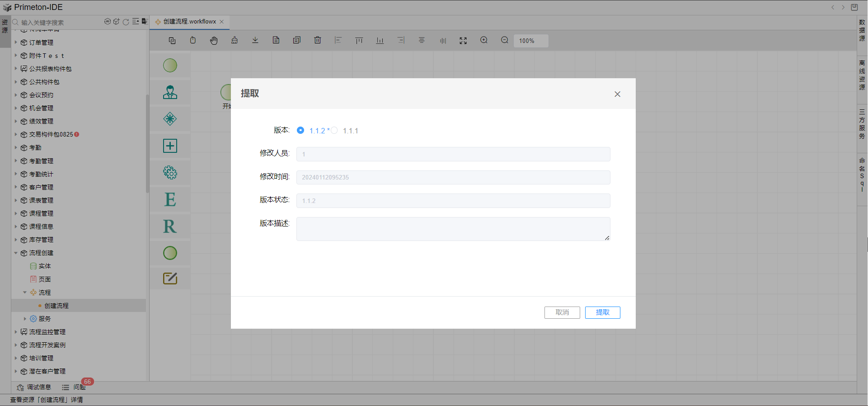
Task: Switch to the 创建流程.workflowx tab
Action: pyautogui.click(x=189, y=22)
